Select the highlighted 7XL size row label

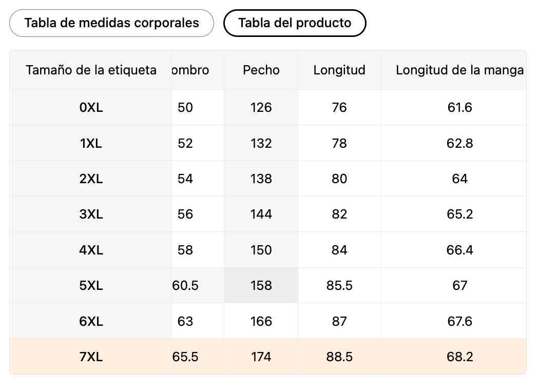pyautogui.click(x=91, y=357)
